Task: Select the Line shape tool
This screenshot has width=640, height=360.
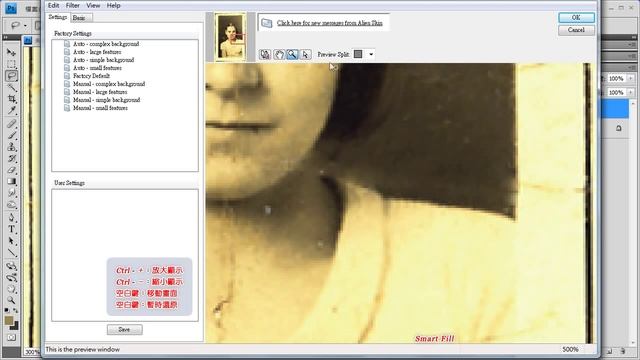Action: [11, 253]
